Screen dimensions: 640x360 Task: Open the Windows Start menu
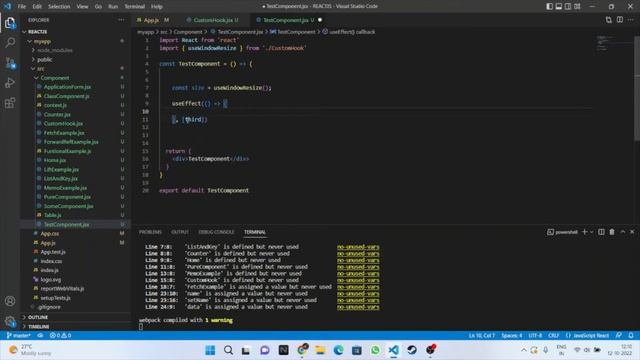coord(210,350)
